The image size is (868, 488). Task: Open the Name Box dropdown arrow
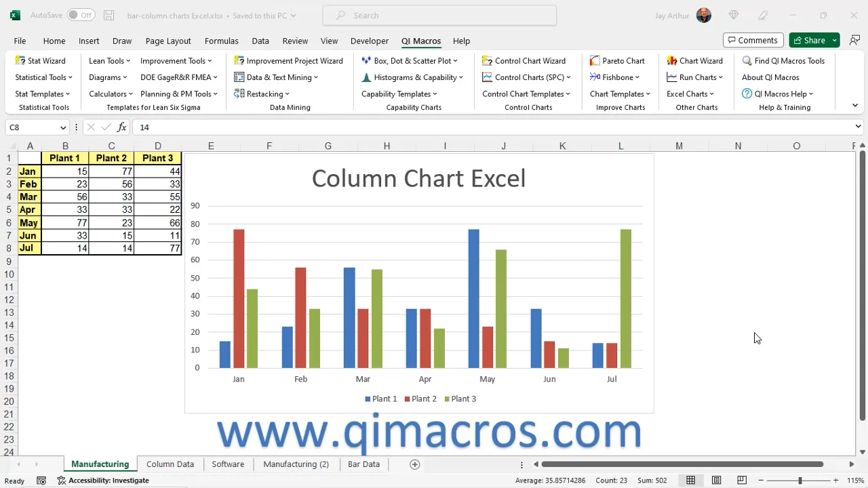pyautogui.click(x=63, y=127)
